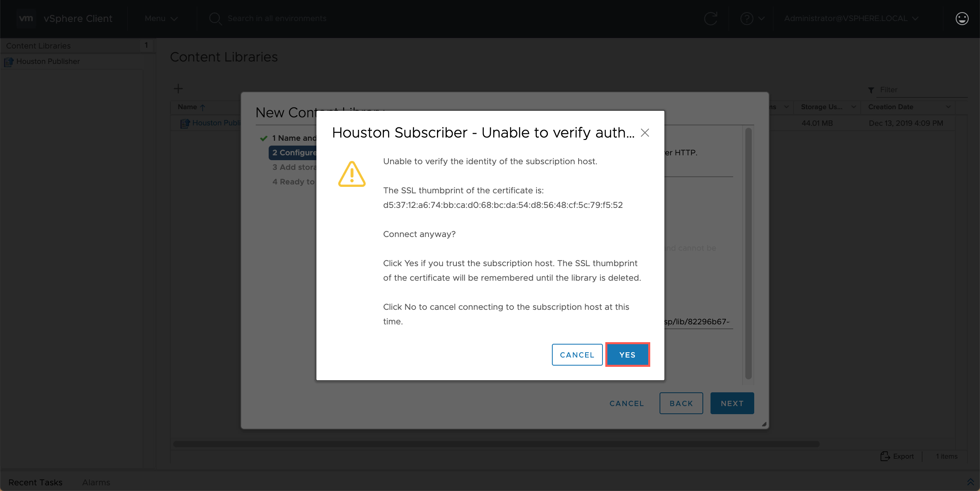Click the refresh icon in top bar
The width and height of the screenshot is (980, 491).
711,19
